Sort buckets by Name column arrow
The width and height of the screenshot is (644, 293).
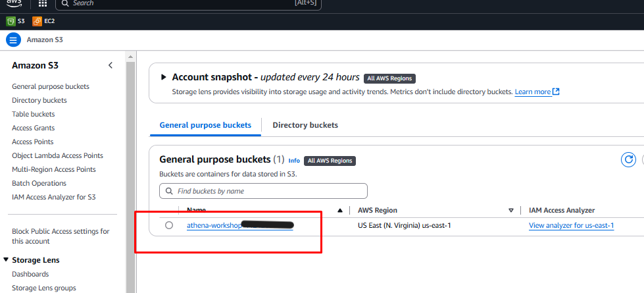coord(340,211)
